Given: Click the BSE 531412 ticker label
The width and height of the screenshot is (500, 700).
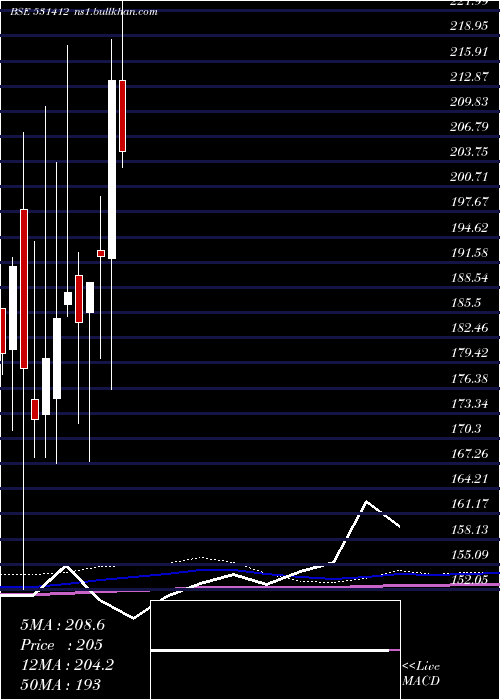Looking at the screenshot, I should (x=40, y=12).
